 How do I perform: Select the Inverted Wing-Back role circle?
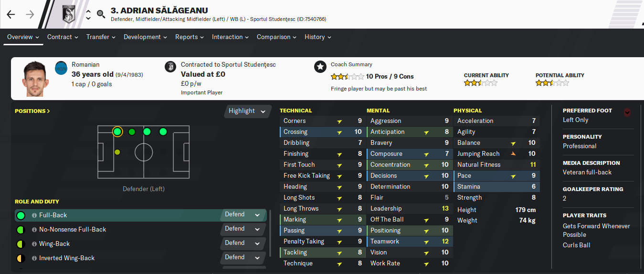coord(21,258)
